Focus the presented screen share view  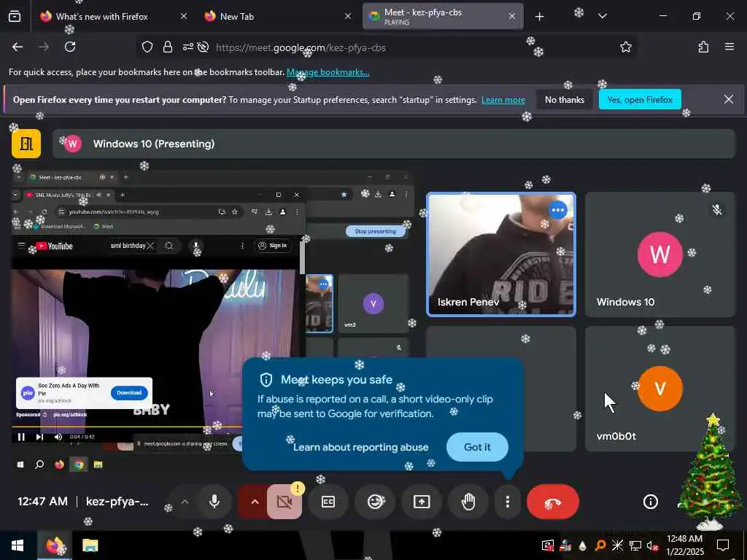click(x=212, y=321)
